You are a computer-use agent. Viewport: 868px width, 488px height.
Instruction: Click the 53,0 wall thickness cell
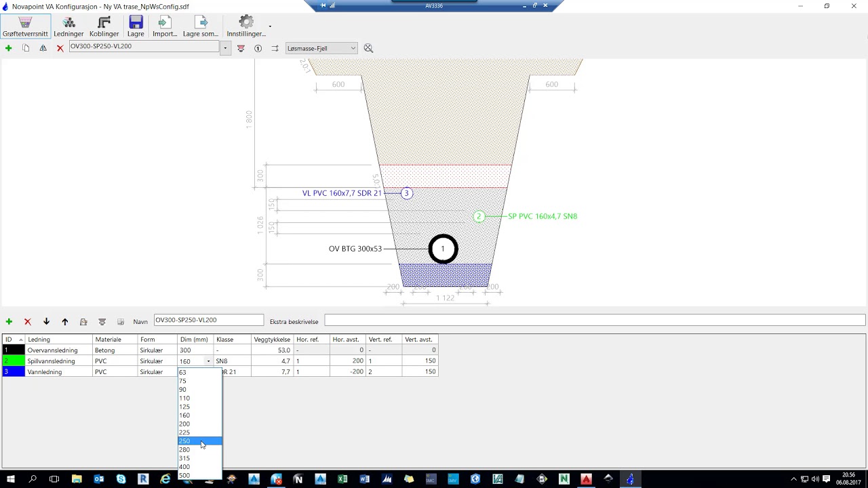pyautogui.click(x=272, y=350)
